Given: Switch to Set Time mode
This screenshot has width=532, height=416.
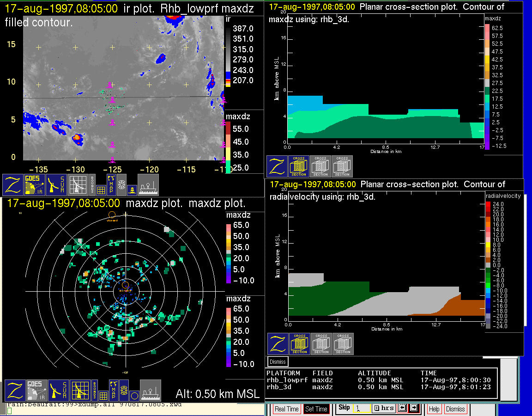Looking at the screenshot, I should 316,409.
